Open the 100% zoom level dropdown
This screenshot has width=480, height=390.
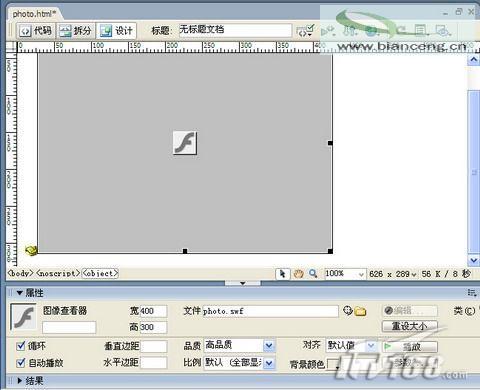tap(345, 274)
